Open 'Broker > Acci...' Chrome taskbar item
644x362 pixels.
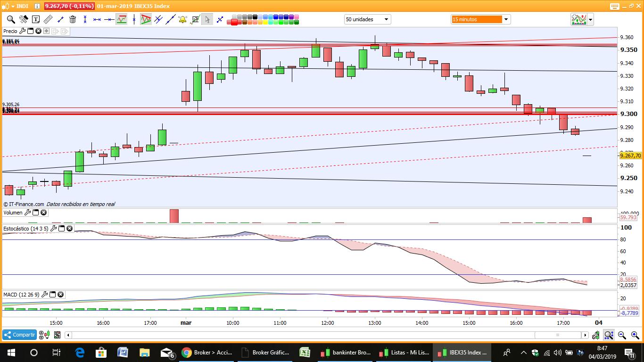pyautogui.click(x=207, y=352)
